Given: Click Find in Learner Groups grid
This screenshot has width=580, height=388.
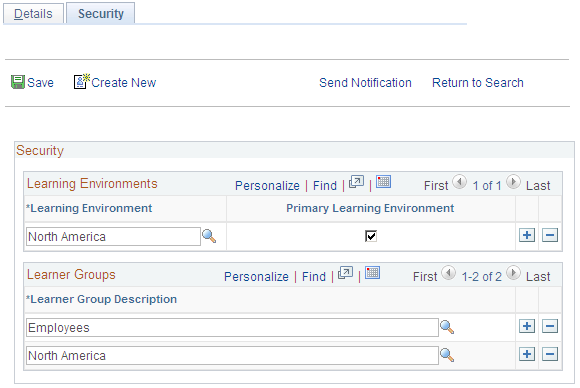Looking at the screenshot, I should 314,276.
